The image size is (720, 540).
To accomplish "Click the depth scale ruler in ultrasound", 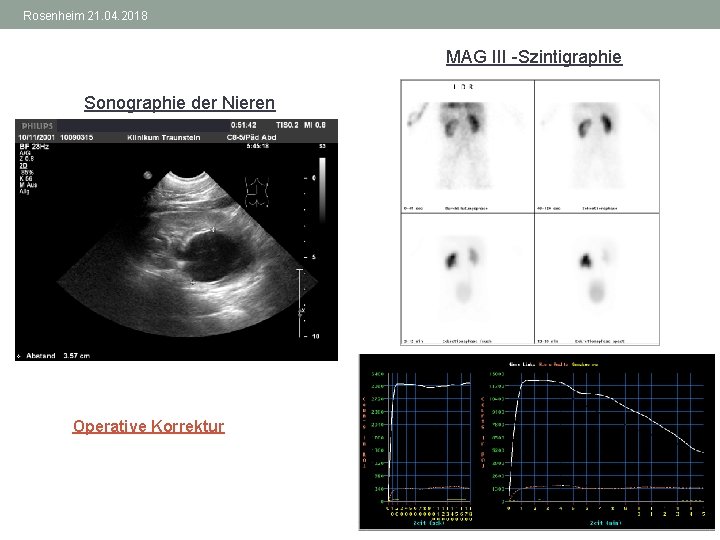I will (x=310, y=257).
